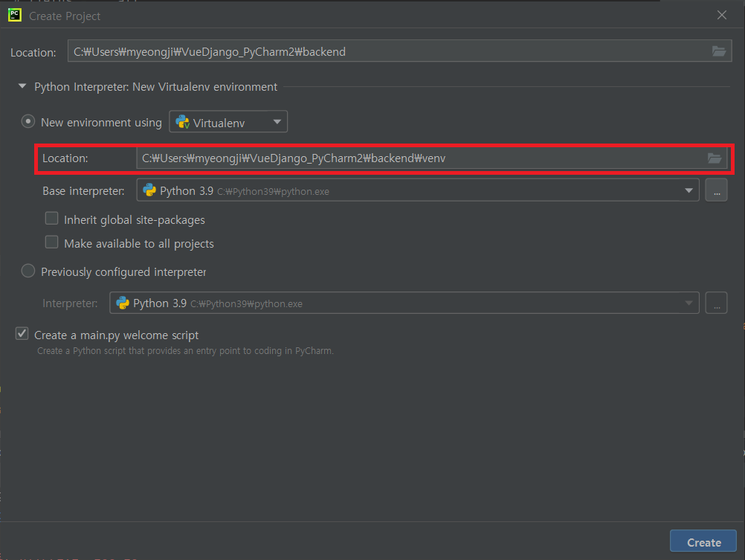Enable Make available to all projects
745x560 pixels.
[51, 242]
